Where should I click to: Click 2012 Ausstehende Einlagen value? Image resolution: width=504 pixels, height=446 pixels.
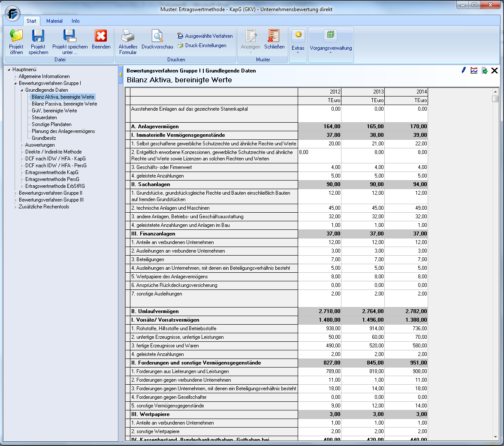[320, 113]
